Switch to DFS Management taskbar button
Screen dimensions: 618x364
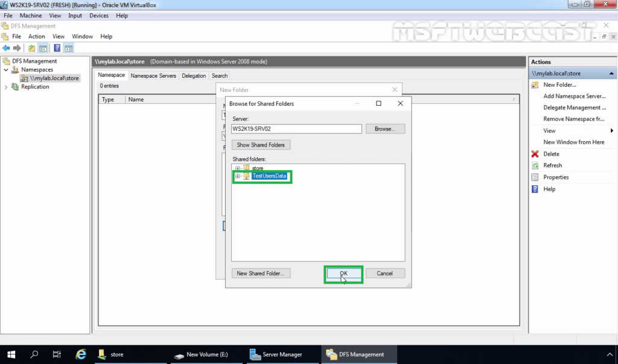pos(359,354)
